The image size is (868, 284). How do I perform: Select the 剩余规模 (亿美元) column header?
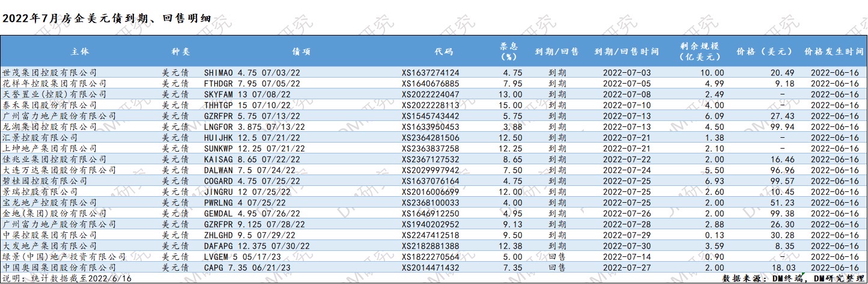click(x=699, y=52)
